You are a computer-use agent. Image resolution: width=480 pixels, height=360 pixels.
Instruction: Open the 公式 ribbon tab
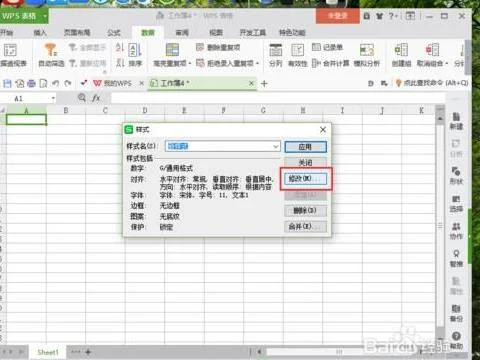(114, 33)
